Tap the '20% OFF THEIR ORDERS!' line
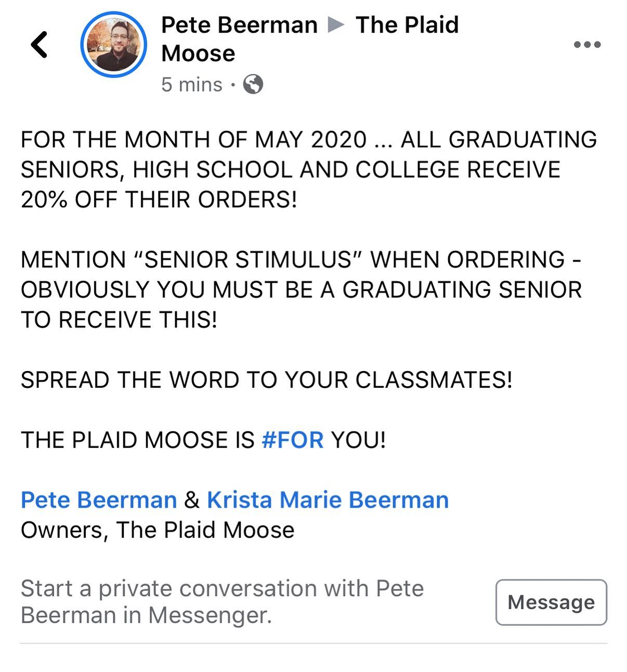Screen dimensions: 627x672 click(x=159, y=200)
